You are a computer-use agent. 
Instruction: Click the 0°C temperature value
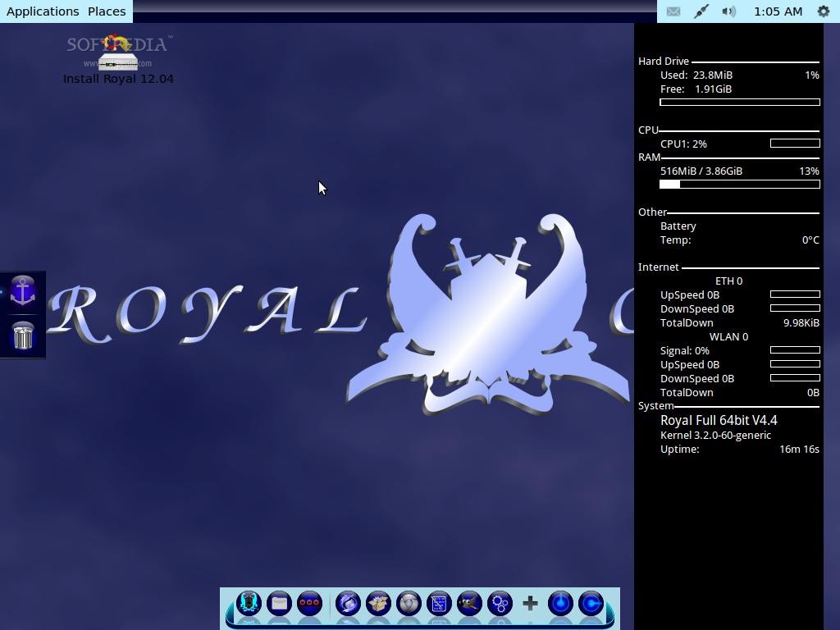click(810, 240)
